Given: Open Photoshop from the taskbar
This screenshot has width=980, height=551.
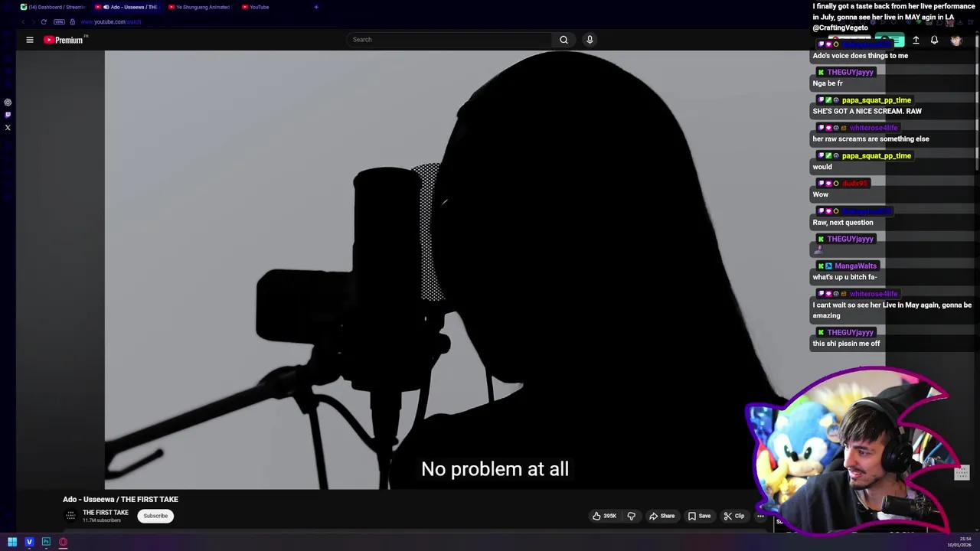Looking at the screenshot, I should click(46, 542).
